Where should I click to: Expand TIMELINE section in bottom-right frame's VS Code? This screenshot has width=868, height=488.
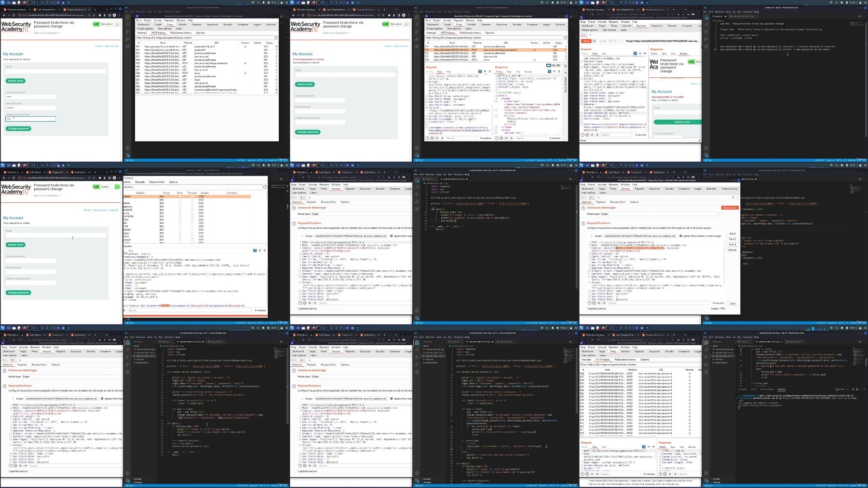coord(717,482)
